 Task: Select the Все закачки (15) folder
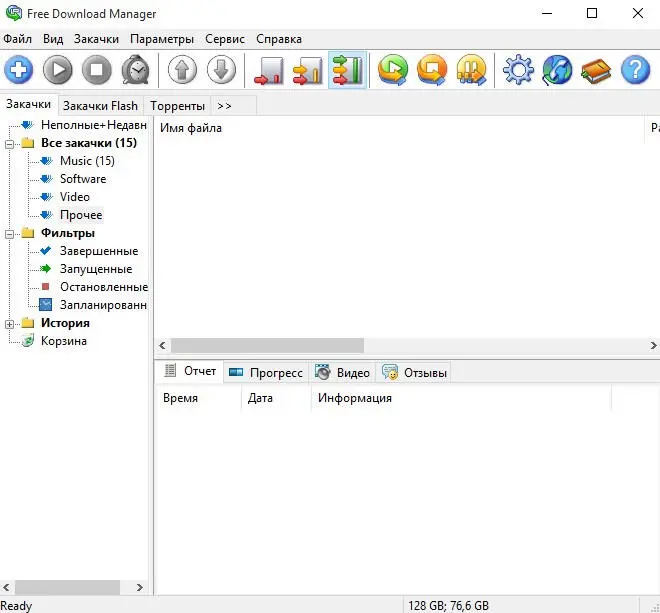click(x=89, y=143)
